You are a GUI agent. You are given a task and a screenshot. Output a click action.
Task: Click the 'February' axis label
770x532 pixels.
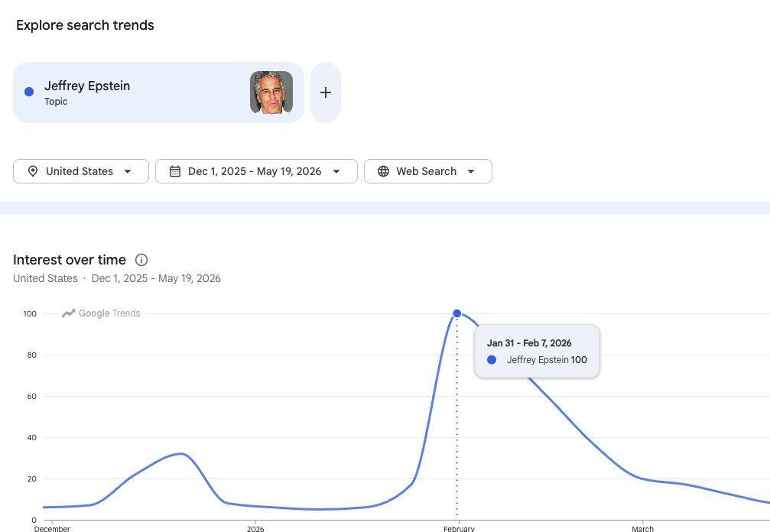coord(459,529)
